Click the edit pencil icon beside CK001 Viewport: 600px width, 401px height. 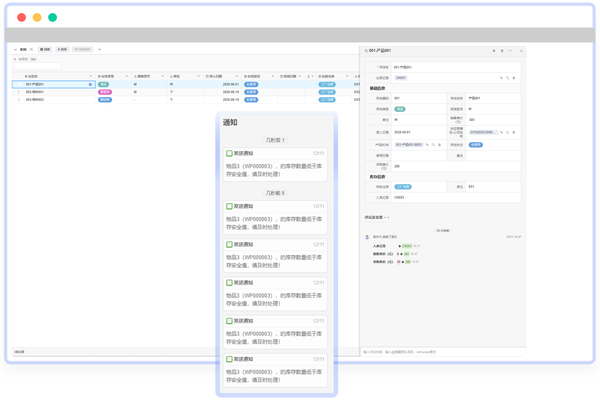(x=501, y=78)
